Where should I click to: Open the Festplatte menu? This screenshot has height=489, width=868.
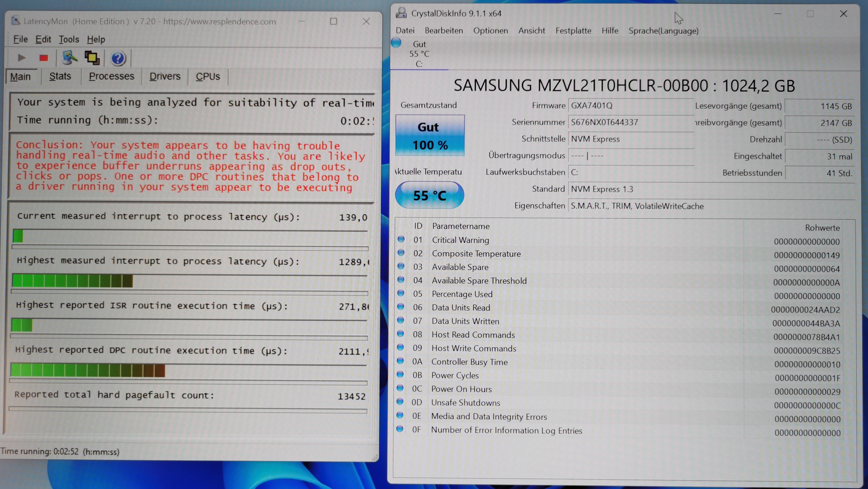573,31
